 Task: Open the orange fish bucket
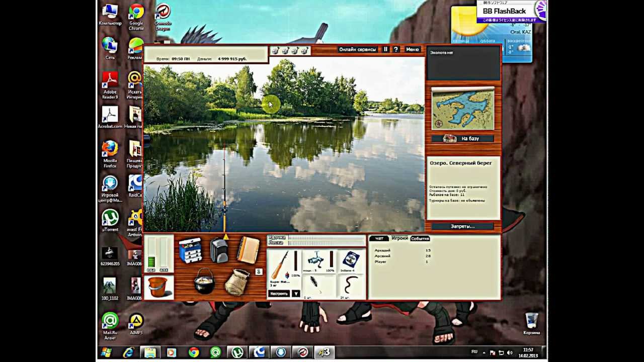(x=158, y=288)
